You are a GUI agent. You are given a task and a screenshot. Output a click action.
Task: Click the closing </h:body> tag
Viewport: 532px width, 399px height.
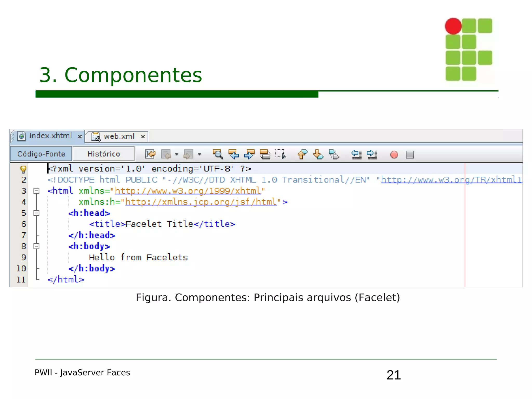point(92,268)
